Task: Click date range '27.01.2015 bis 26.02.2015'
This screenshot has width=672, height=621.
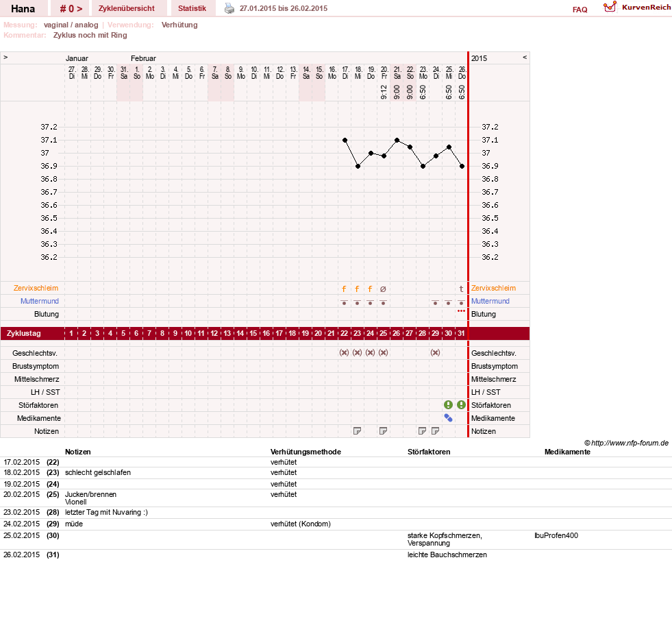Action: 284,9
